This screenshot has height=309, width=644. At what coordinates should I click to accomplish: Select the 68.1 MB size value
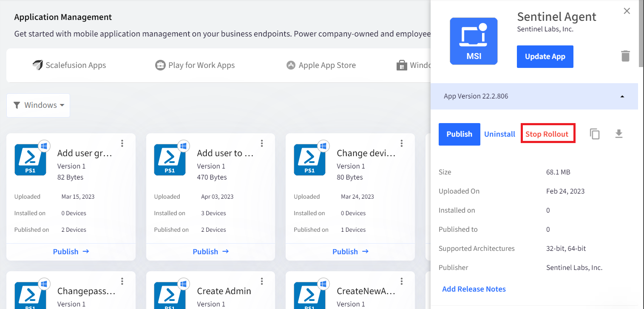(558, 172)
